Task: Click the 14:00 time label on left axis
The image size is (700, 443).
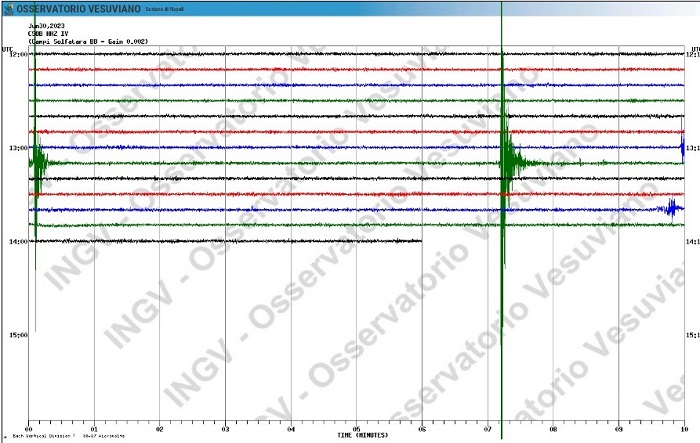Action: pos(18,242)
